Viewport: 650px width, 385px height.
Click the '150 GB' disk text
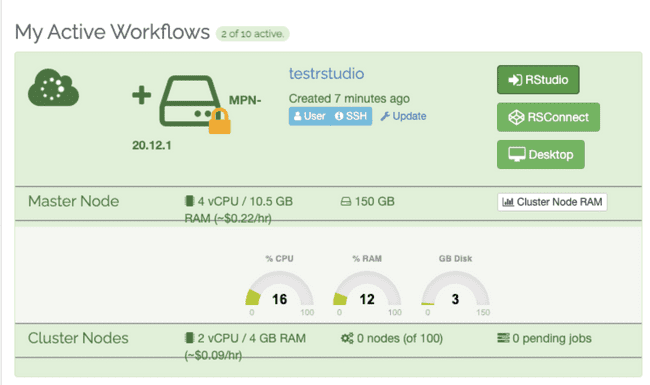pyautogui.click(x=374, y=201)
